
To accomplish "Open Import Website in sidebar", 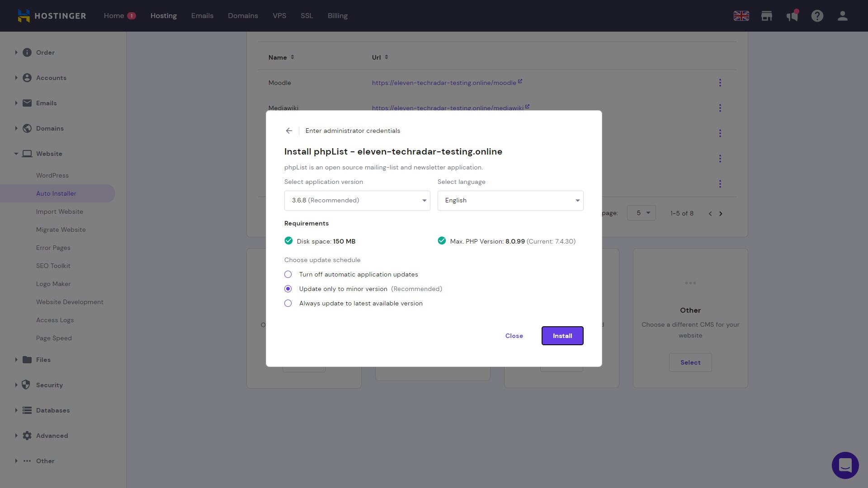I will 60,211.
